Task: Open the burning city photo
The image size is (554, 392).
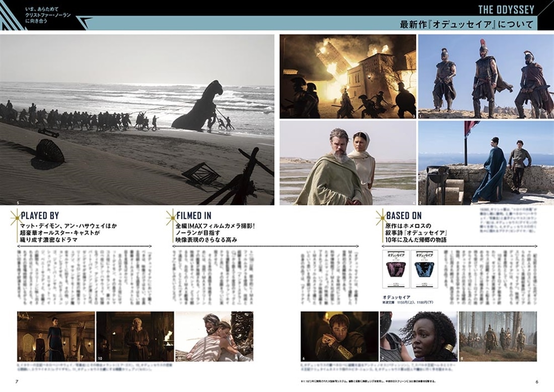Action: (348, 77)
